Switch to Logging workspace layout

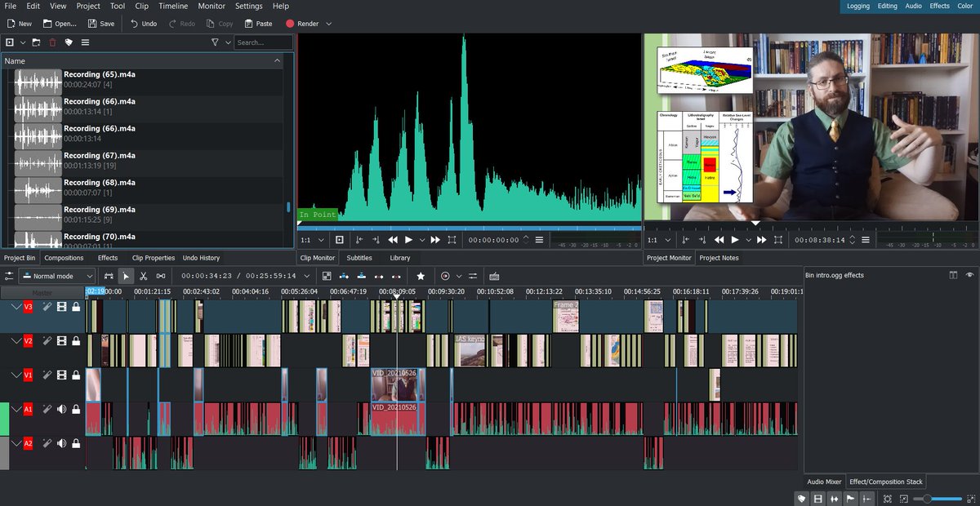858,6
